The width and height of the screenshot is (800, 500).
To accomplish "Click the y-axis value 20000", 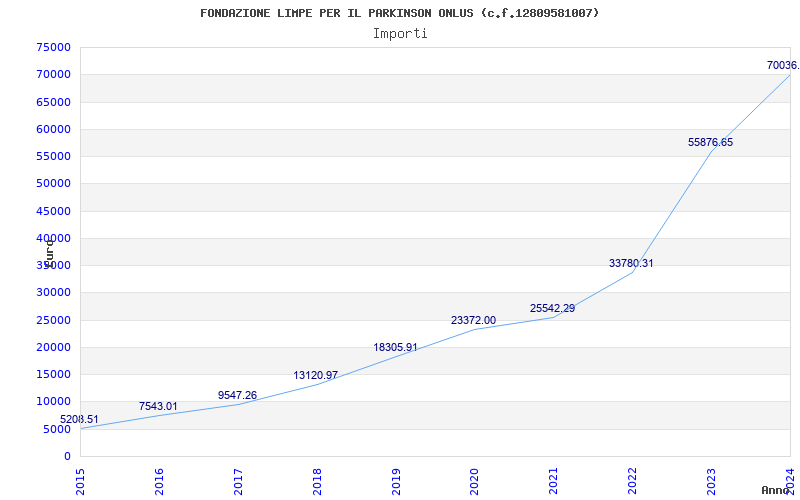I will [54, 347].
